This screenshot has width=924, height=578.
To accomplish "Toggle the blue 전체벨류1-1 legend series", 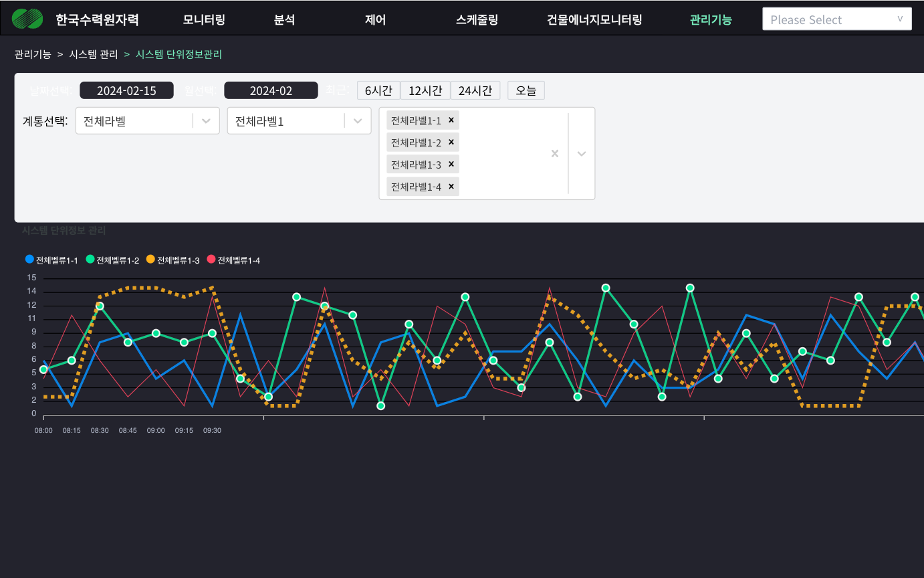I will click(51, 260).
